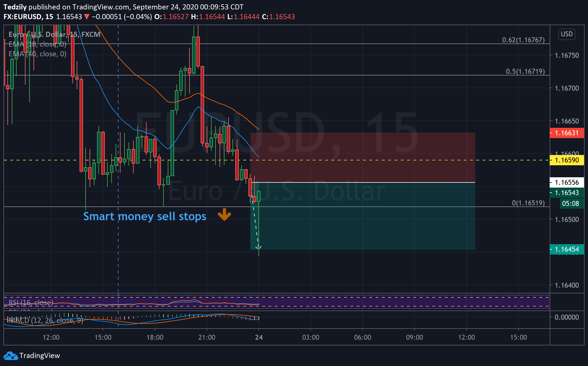Select the RSI (16, close) indicator legend
This screenshot has width=588, height=366.
pyautogui.click(x=31, y=303)
